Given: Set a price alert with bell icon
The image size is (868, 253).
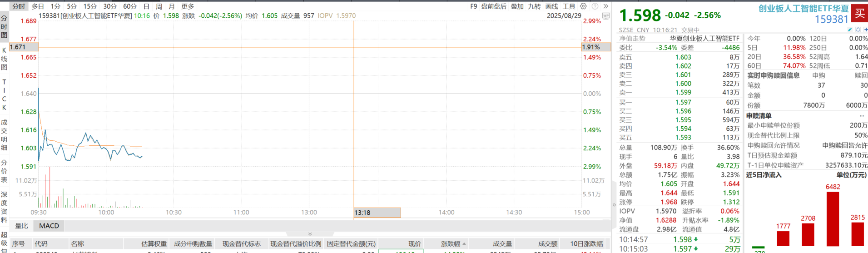Looking at the screenshot, I should tap(858, 30).
